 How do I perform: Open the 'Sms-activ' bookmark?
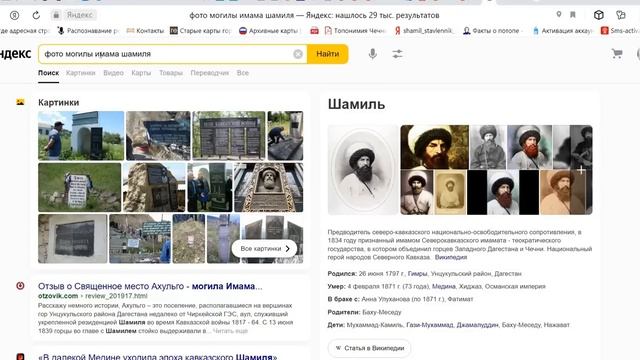[620, 31]
